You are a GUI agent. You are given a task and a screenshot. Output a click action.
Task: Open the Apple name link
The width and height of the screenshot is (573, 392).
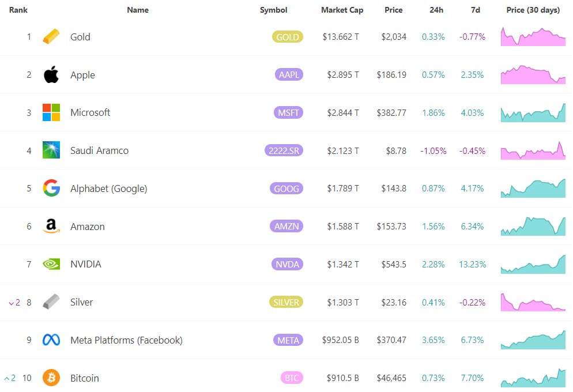82,75
